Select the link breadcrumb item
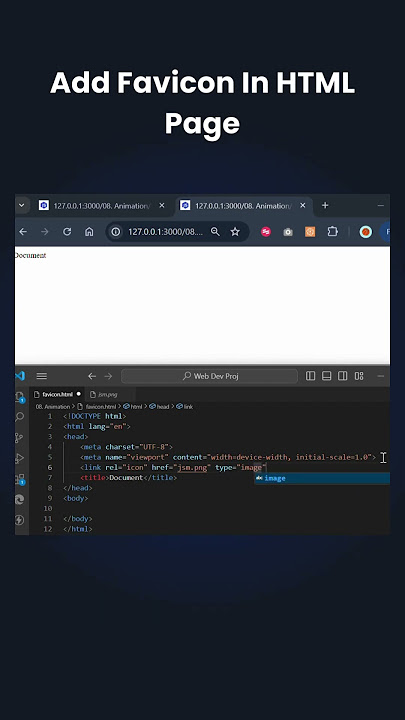The height and width of the screenshot is (720, 405). click(185, 406)
